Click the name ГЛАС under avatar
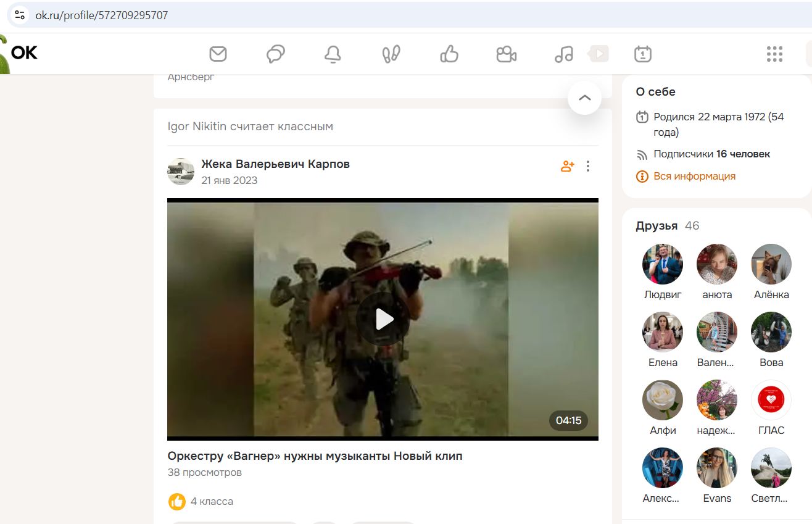The width and height of the screenshot is (812, 524). pyautogui.click(x=771, y=430)
